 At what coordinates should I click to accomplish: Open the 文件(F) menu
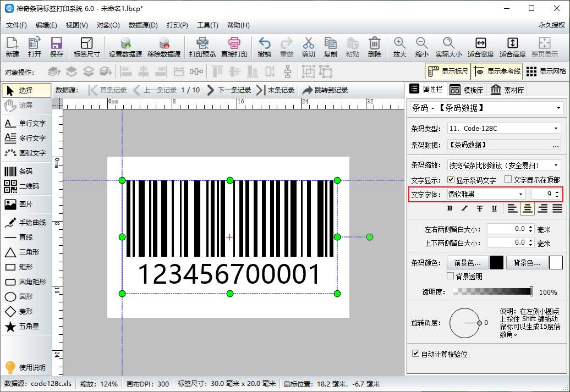tap(17, 25)
